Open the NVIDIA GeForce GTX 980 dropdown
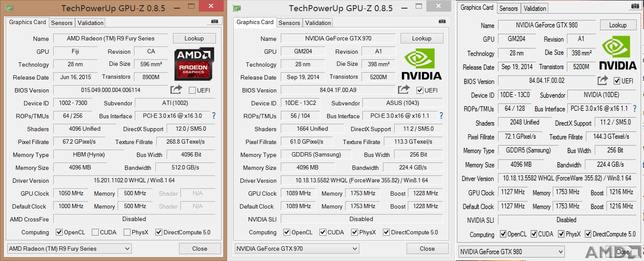The width and height of the screenshot is (644, 261). 511,252
